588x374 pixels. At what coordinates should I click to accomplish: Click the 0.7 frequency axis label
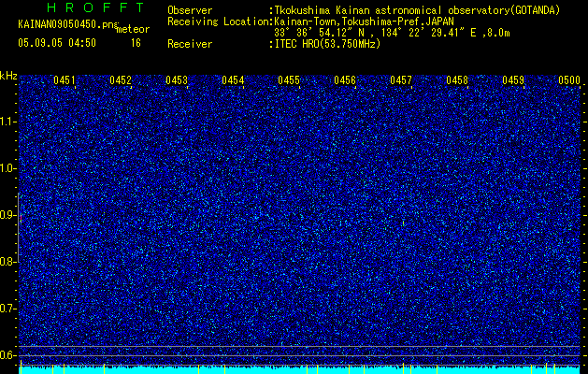pyautogui.click(x=8, y=309)
